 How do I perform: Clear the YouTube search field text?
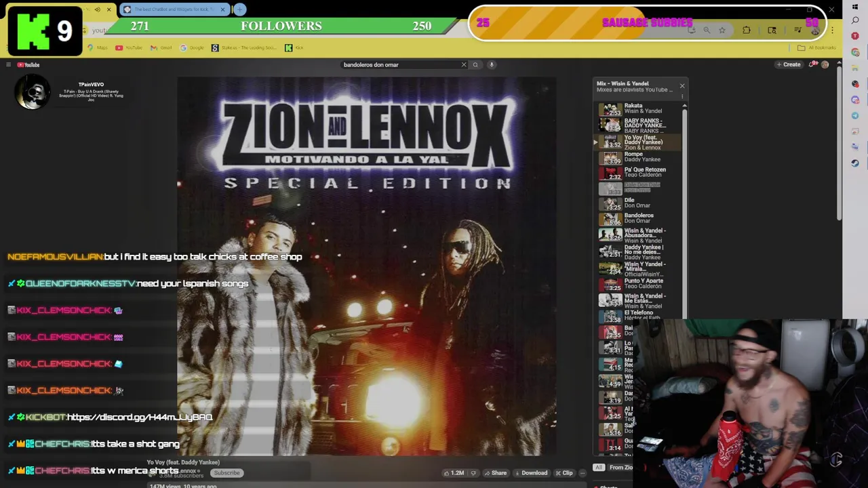[x=464, y=64]
